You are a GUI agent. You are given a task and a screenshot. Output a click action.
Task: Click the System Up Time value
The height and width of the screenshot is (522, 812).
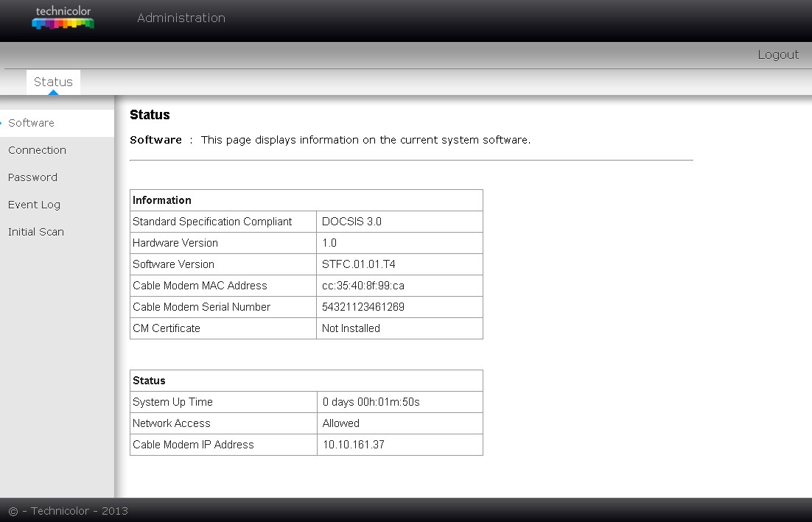(371, 402)
